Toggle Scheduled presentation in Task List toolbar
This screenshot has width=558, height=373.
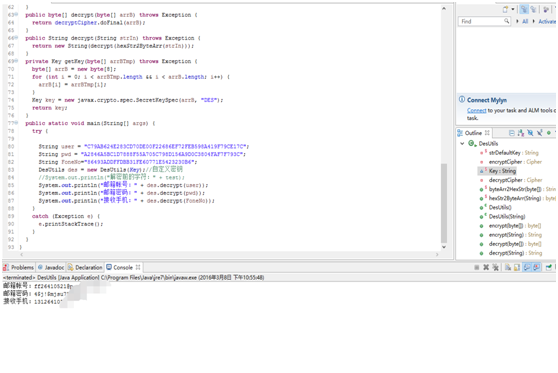(x=533, y=10)
